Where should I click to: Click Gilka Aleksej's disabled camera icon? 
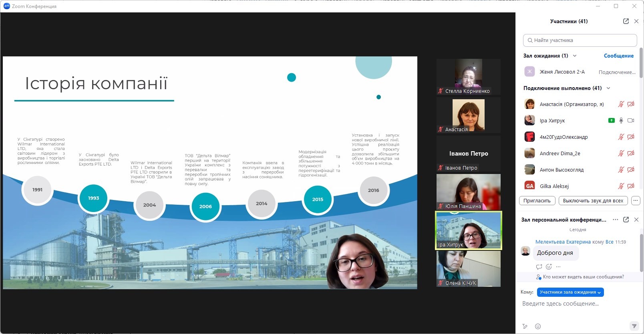pos(631,186)
